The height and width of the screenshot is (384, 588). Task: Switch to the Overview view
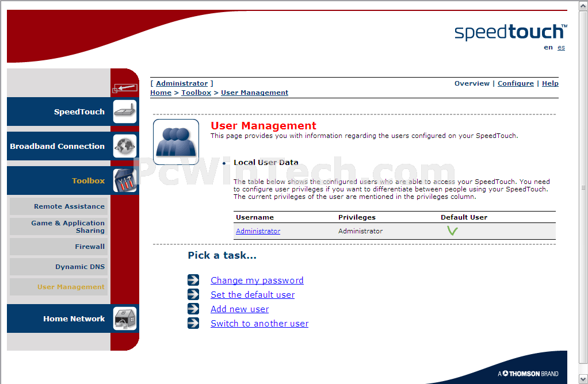[472, 83]
